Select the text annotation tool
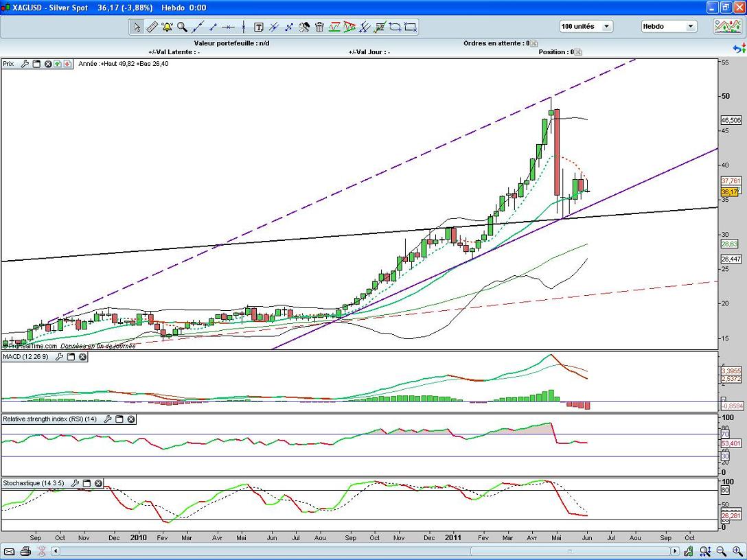 pyautogui.click(x=259, y=27)
